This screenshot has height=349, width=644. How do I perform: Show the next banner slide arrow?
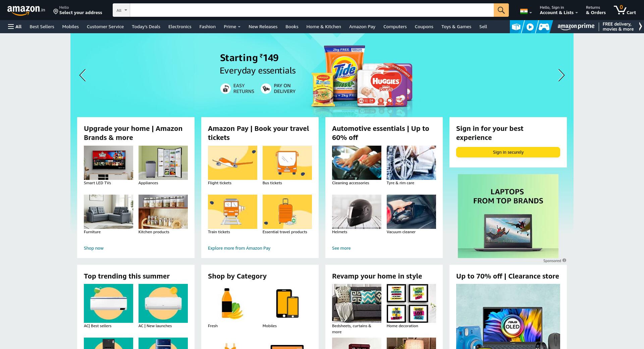click(561, 75)
